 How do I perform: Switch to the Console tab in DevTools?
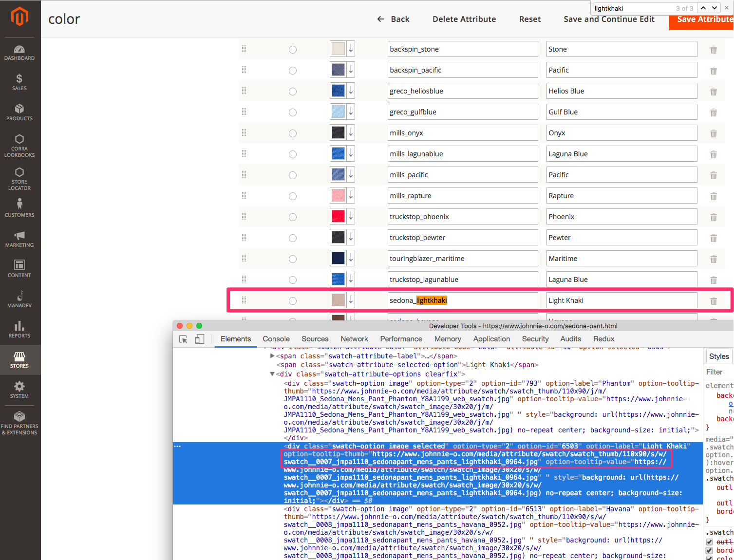pos(276,339)
